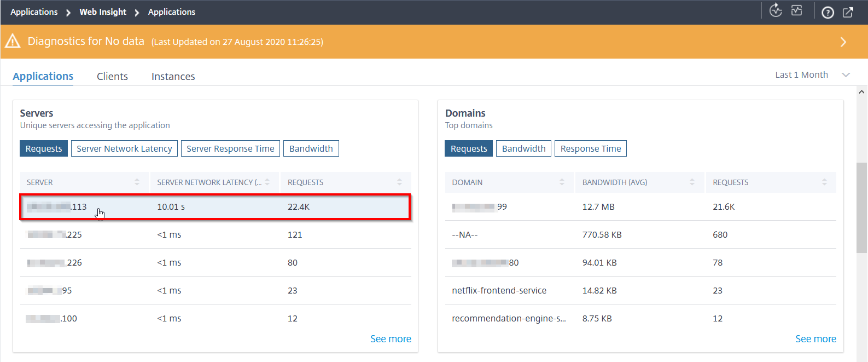Click the 12.7 MB bandwidth value
Viewport: 868px width, 362px height.
(x=598, y=207)
